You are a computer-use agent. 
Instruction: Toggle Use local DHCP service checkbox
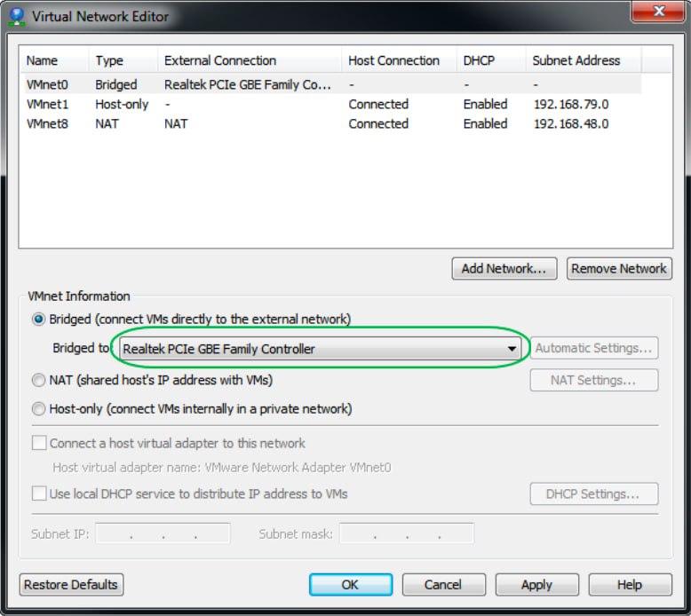[x=39, y=494]
